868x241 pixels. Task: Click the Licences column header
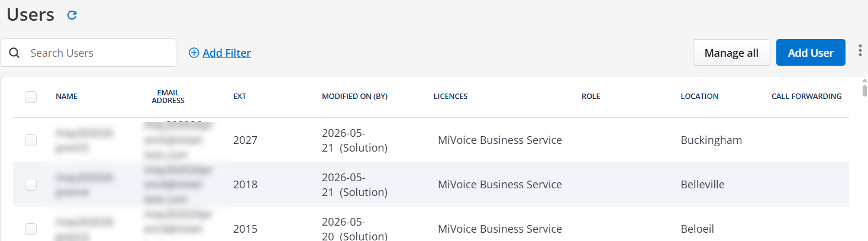coord(450,97)
